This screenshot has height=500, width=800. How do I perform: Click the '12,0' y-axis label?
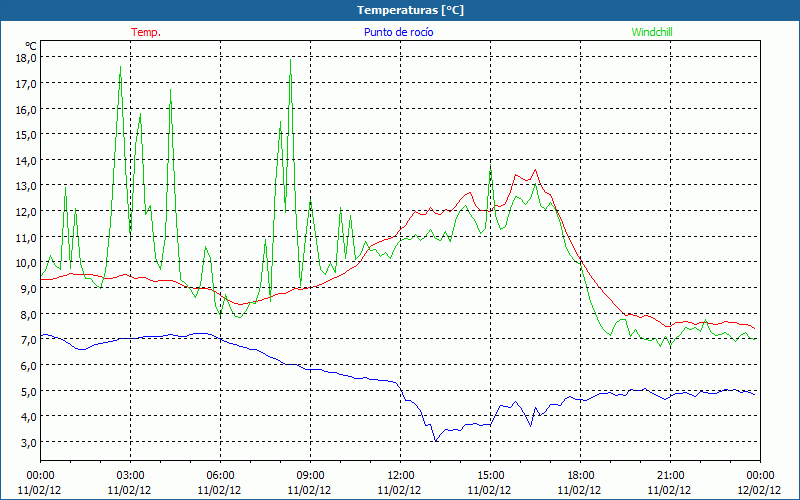26,211
